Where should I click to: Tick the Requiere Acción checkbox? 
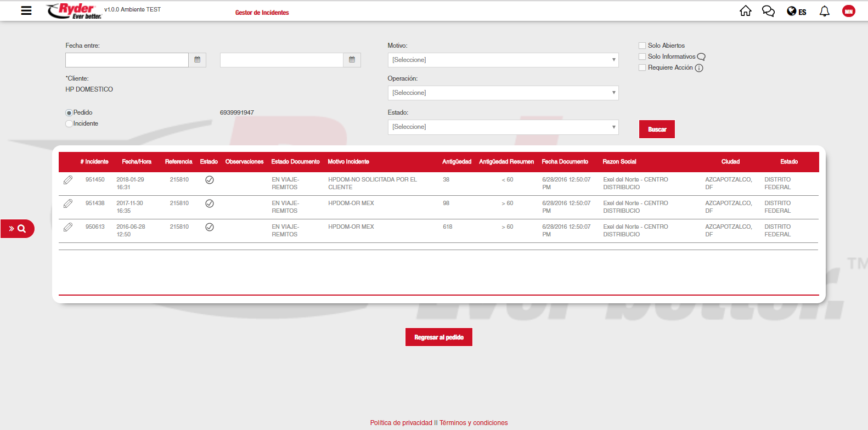(x=642, y=67)
